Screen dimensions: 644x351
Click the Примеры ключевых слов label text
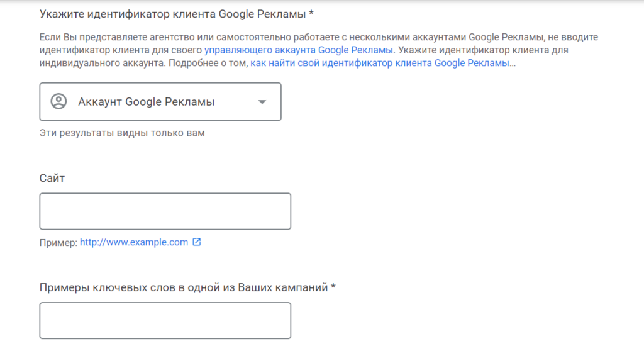[x=184, y=287]
